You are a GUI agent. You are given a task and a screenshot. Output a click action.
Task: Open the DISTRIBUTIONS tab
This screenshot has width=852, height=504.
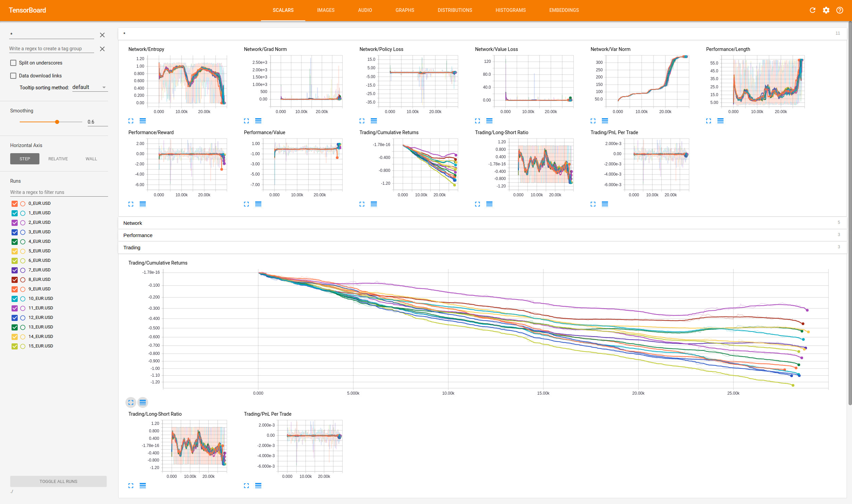pyautogui.click(x=455, y=10)
